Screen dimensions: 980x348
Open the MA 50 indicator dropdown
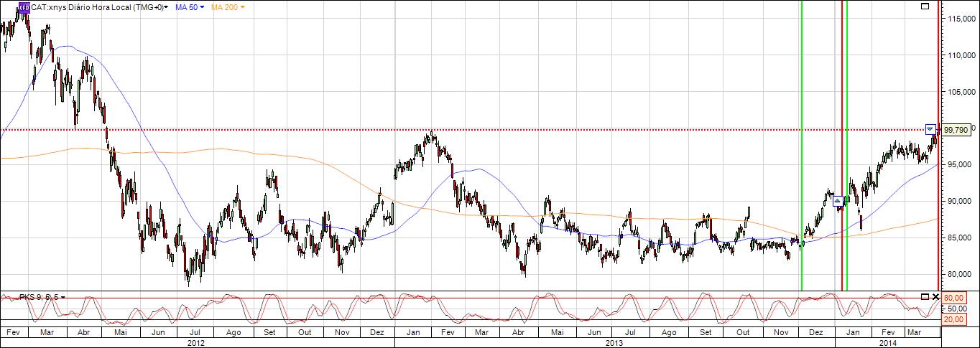pyautogui.click(x=203, y=7)
